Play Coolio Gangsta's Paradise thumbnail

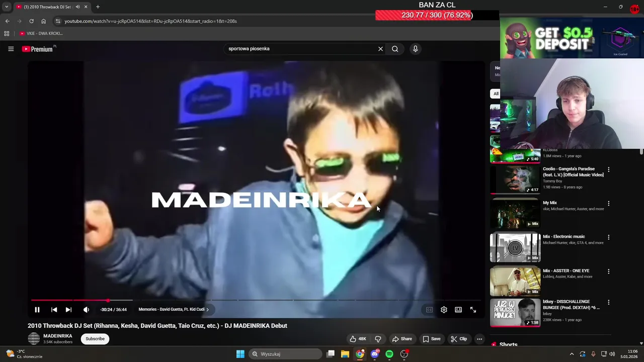(x=515, y=179)
